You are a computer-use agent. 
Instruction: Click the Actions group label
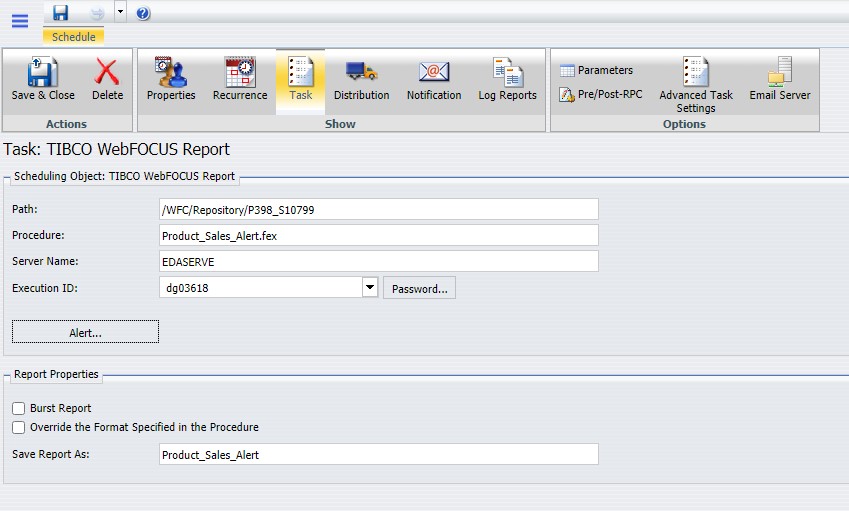(x=66, y=124)
